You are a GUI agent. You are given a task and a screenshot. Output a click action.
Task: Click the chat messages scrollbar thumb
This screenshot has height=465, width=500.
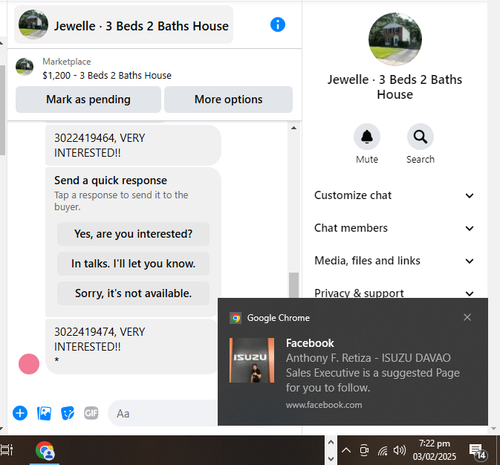[294, 285]
